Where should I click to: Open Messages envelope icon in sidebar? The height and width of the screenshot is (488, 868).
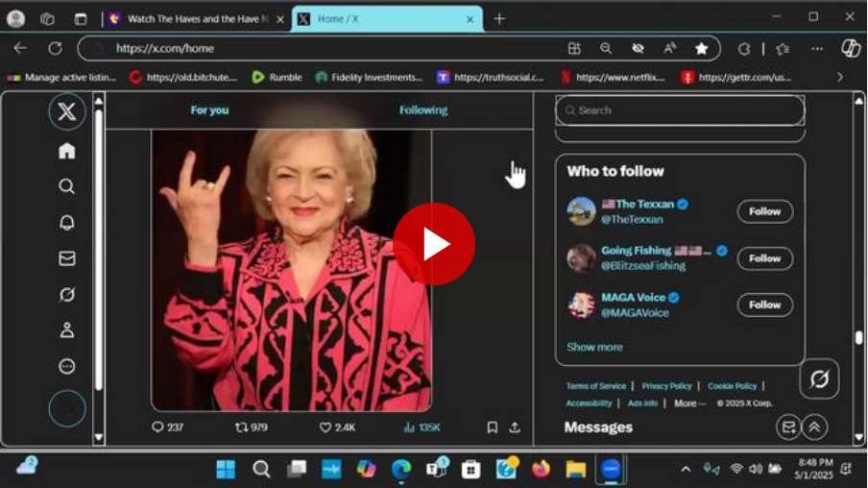66,258
